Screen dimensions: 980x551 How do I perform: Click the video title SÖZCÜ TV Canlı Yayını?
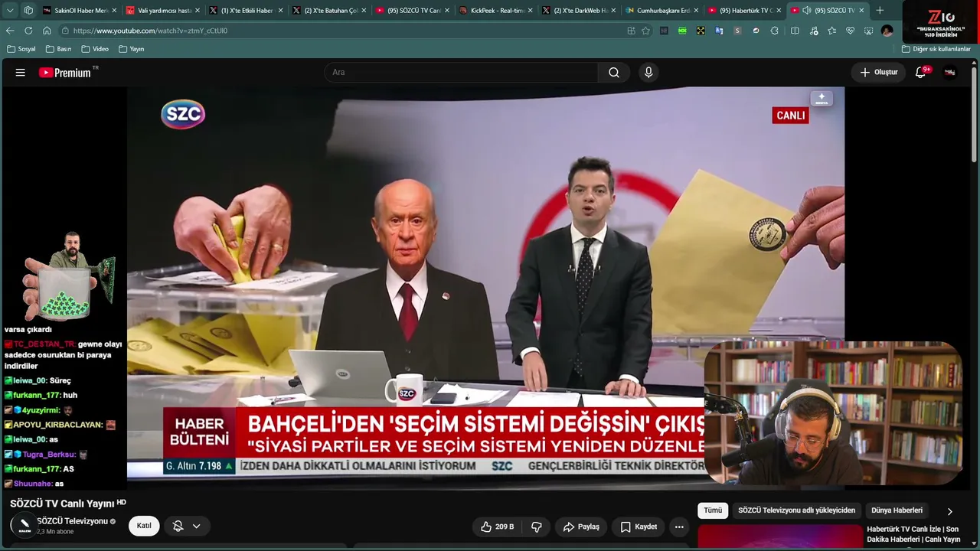click(x=62, y=504)
